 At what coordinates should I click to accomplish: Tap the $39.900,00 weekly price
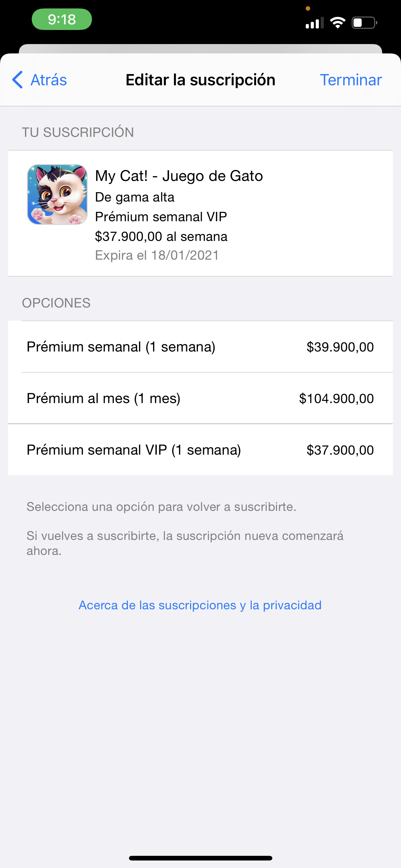pyautogui.click(x=340, y=347)
